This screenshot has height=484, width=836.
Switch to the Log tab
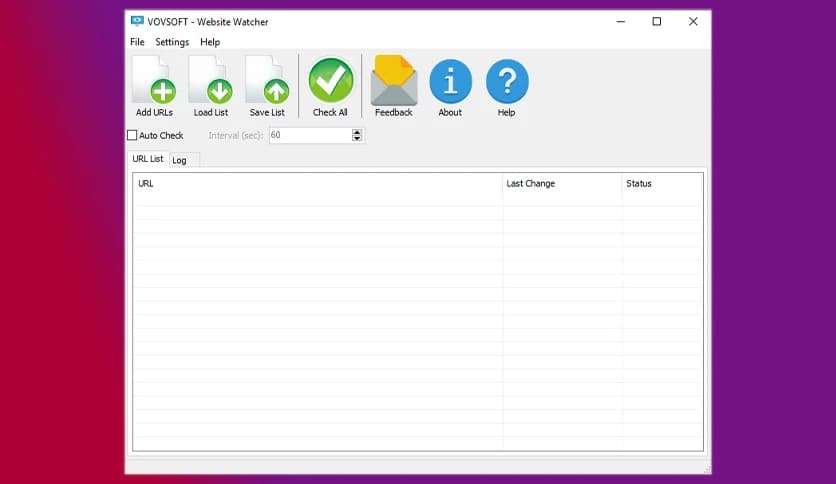[x=183, y=160]
